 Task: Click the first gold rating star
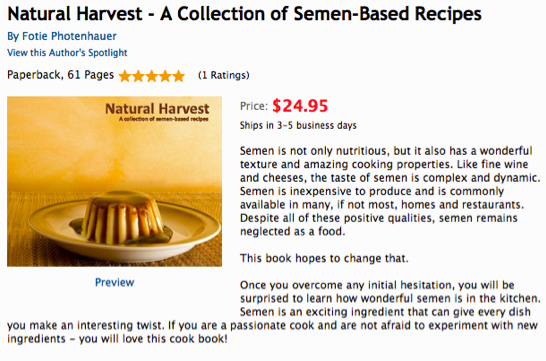125,76
